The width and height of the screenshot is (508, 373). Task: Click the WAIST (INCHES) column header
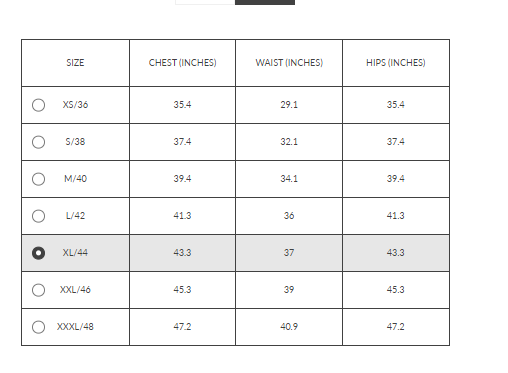289,63
